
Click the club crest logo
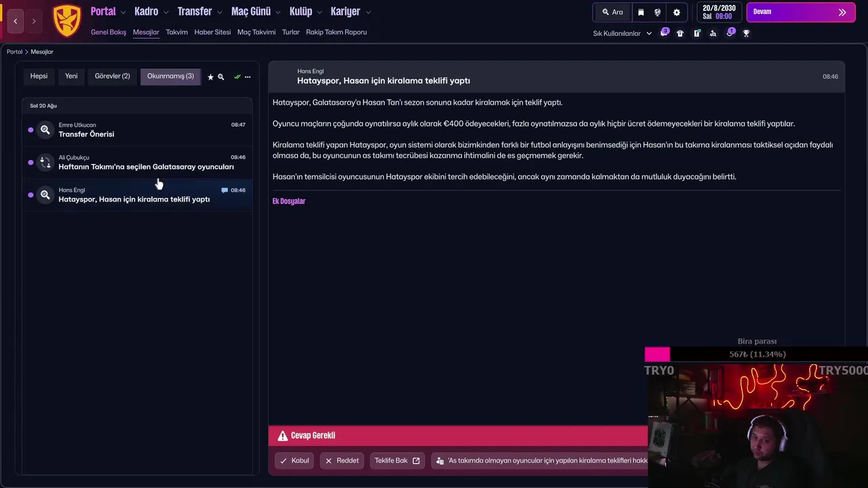click(x=67, y=20)
